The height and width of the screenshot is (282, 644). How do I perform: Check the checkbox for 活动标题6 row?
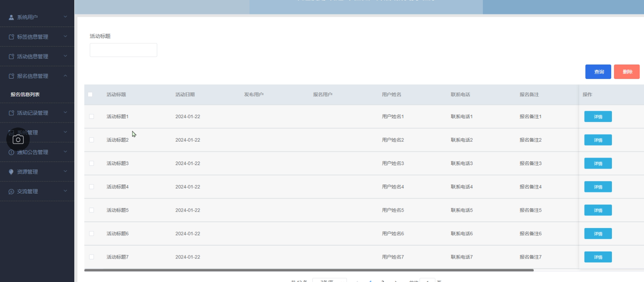pos(91,234)
